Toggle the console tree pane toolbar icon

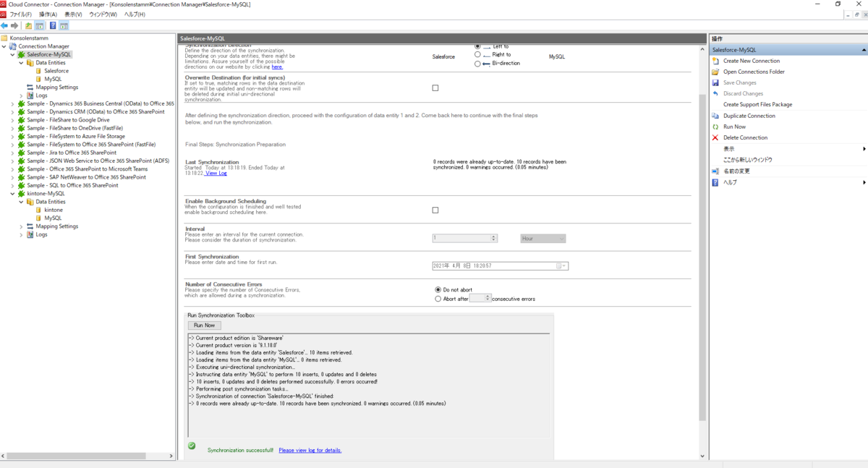pyautogui.click(x=40, y=26)
